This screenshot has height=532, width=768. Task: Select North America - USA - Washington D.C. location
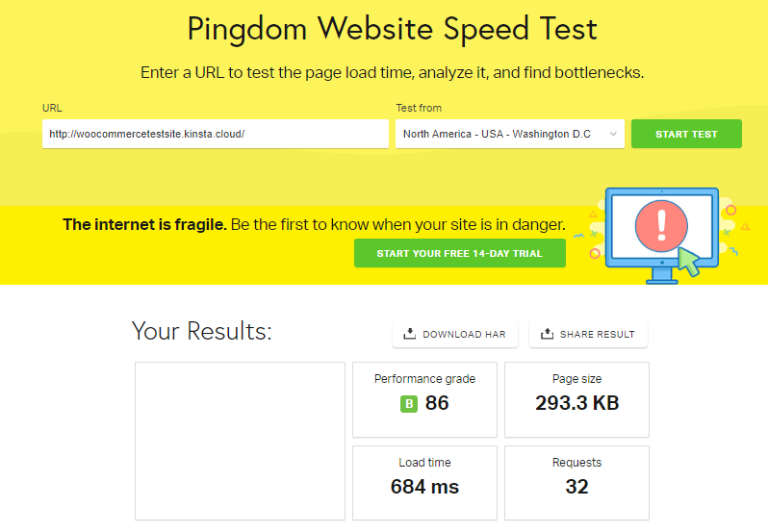point(510,134)
